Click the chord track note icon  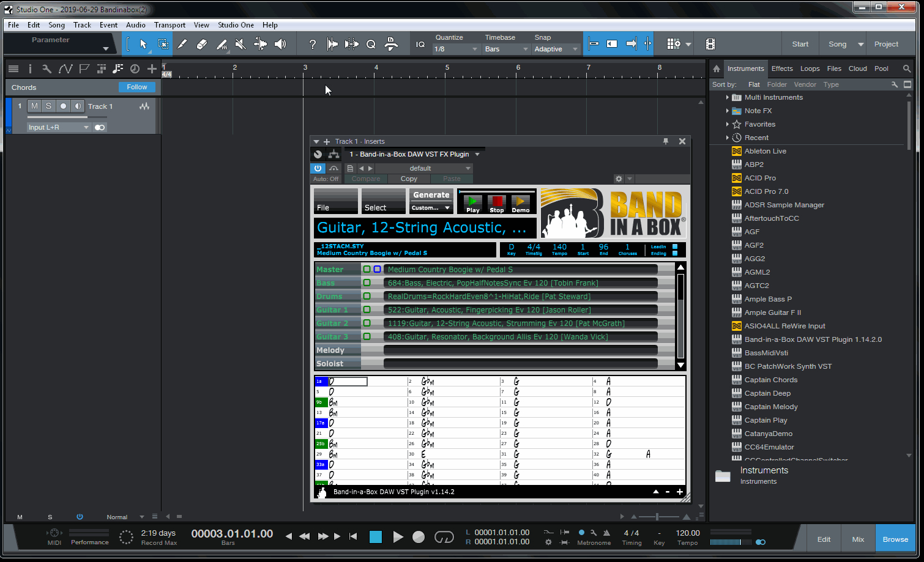[117, 69]
